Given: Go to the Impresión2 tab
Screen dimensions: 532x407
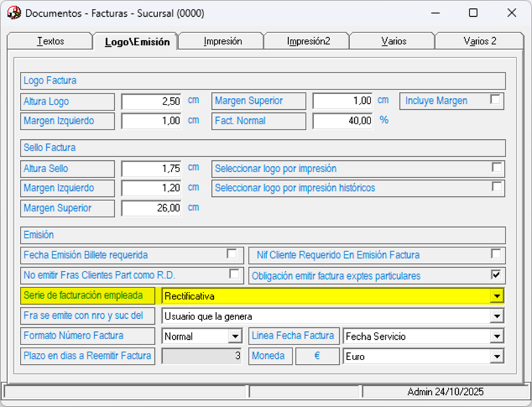Looking at the screenshot, I should (x=308, y=41).
